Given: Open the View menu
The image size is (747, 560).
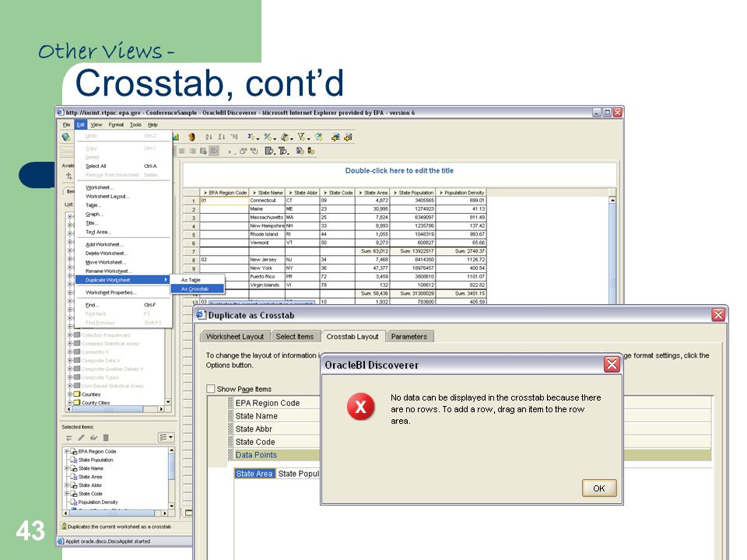Looking at the screenshot, I should click(96, 124).
